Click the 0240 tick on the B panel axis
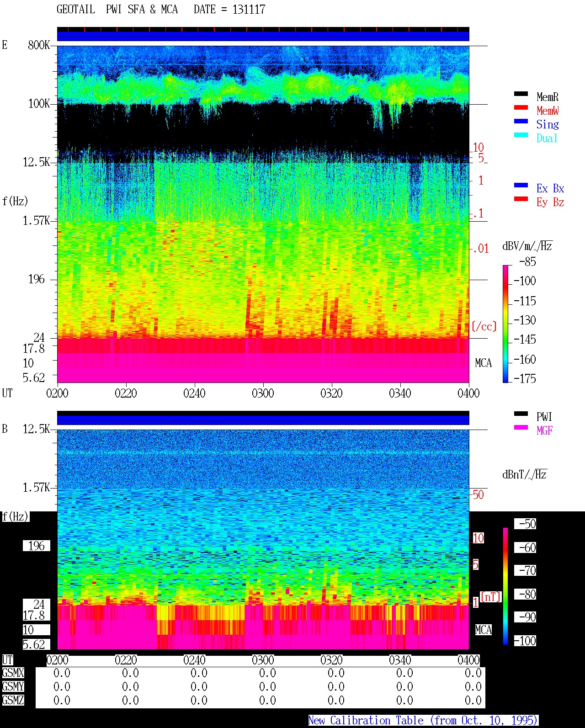Image resolution: width=585 pixels, height=728 pixels. [x=194, y=660]
